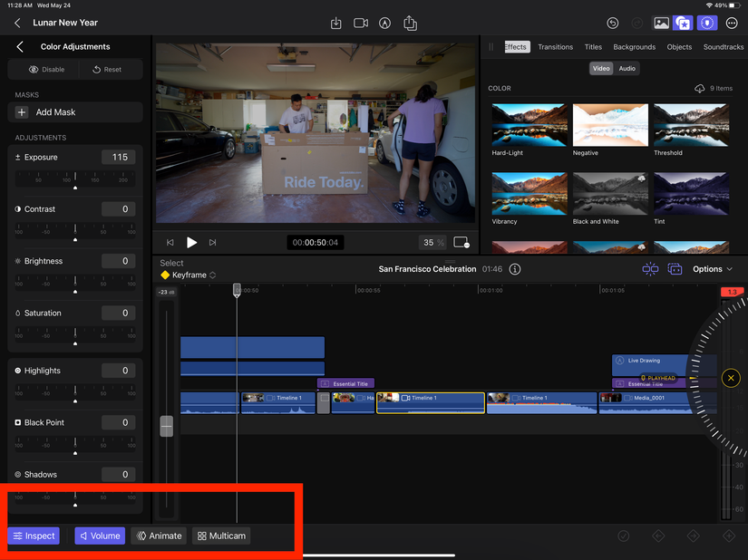Open the Keyframe select mode dropdown
This screenshot has height=560, width=748.
189,275
